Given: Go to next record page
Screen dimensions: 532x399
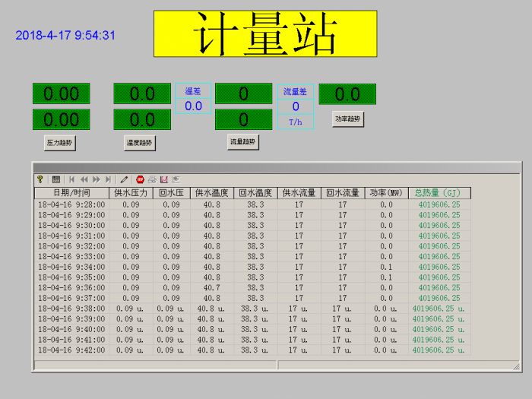Looking at the screenshot, I should 97,179.
